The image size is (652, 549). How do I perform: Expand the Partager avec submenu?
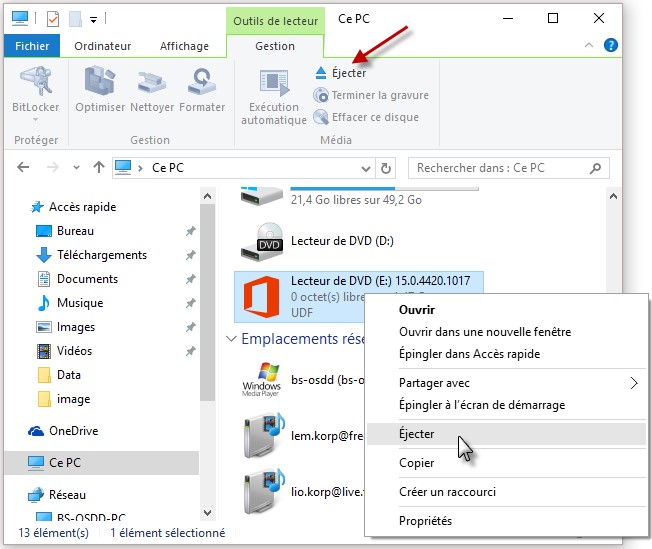coord(634,383)
